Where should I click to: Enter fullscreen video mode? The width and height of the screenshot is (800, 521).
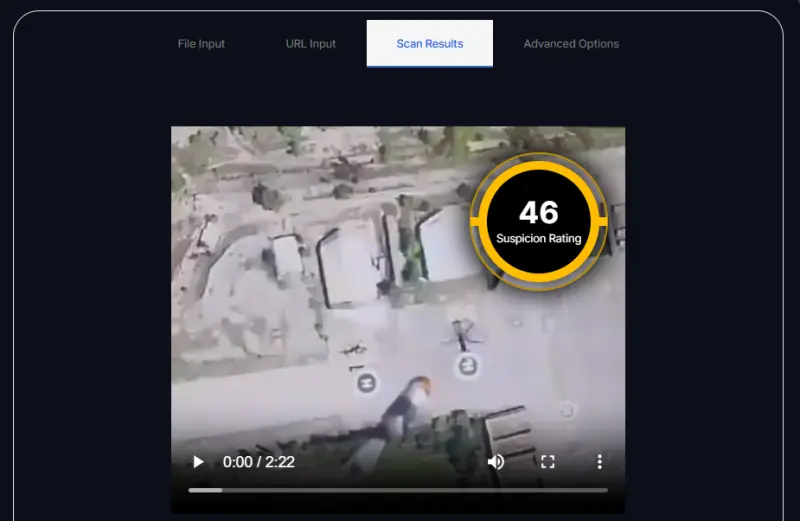click(547, 462)
